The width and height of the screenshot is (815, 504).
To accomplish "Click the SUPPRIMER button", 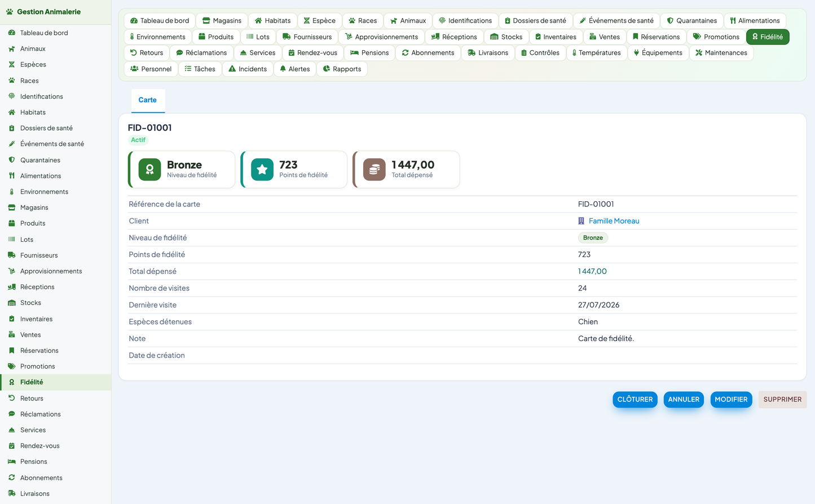I will point(782,399).
